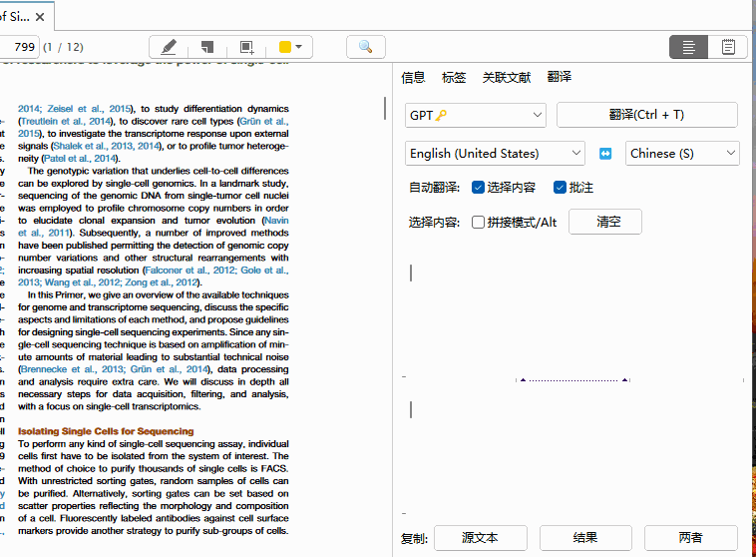Open the GPT translation service dropdown
756x557 pixels.
point(476,115)
